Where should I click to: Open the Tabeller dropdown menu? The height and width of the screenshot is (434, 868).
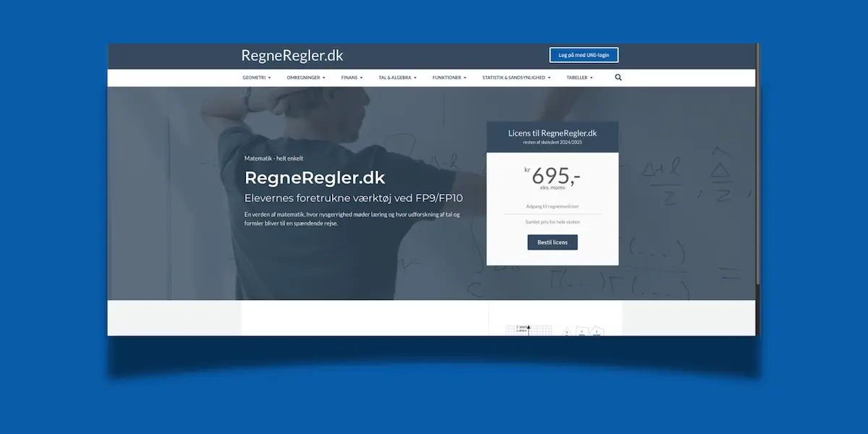tap(579, 77)
